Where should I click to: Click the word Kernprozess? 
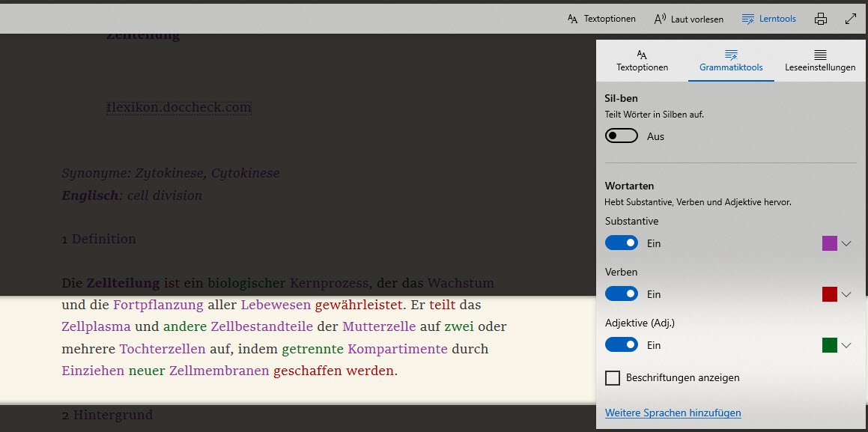coord(328,283)
